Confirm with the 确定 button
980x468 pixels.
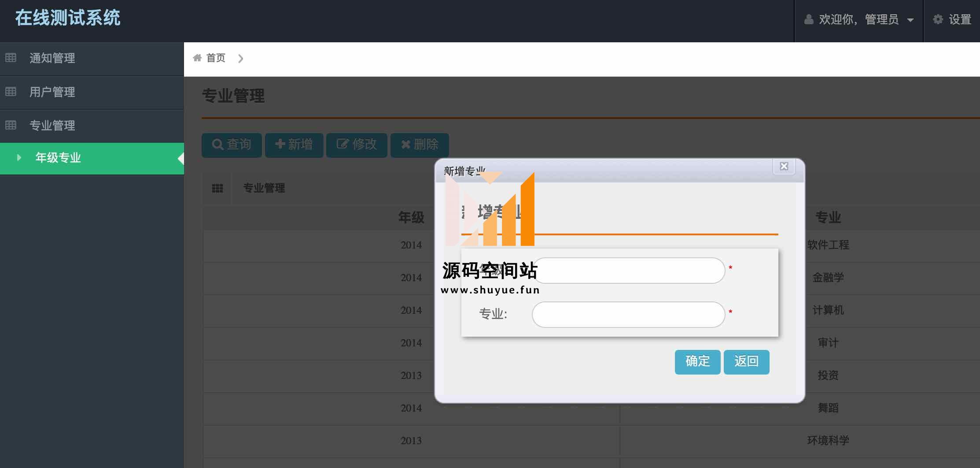697,362
